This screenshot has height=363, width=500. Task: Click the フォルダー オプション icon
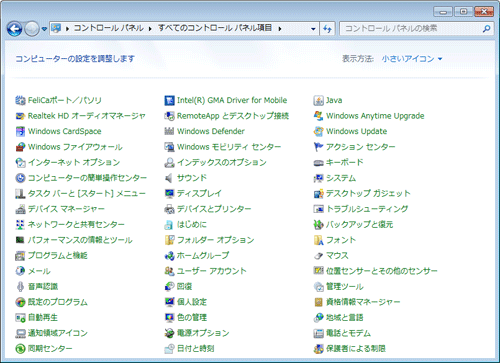click(x=169, y=240)
